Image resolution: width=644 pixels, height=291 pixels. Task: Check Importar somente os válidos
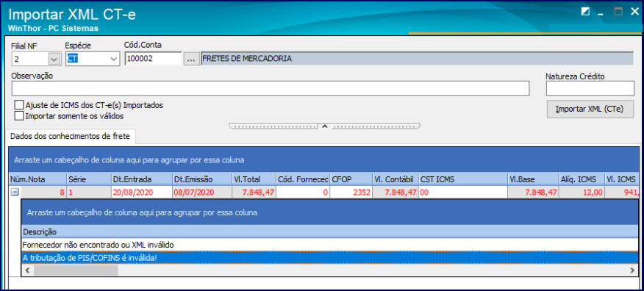click(19, 116)
